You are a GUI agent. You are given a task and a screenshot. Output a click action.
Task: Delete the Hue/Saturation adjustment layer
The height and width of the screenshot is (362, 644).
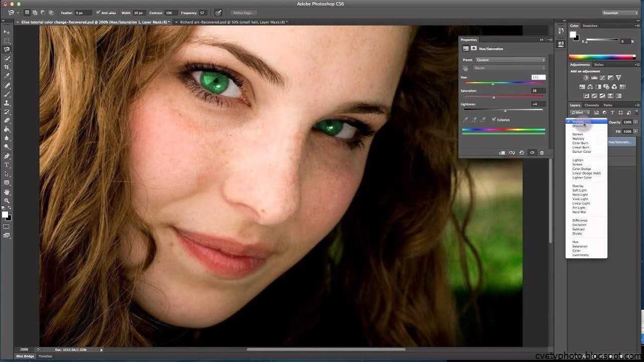[x=542, y=153]
